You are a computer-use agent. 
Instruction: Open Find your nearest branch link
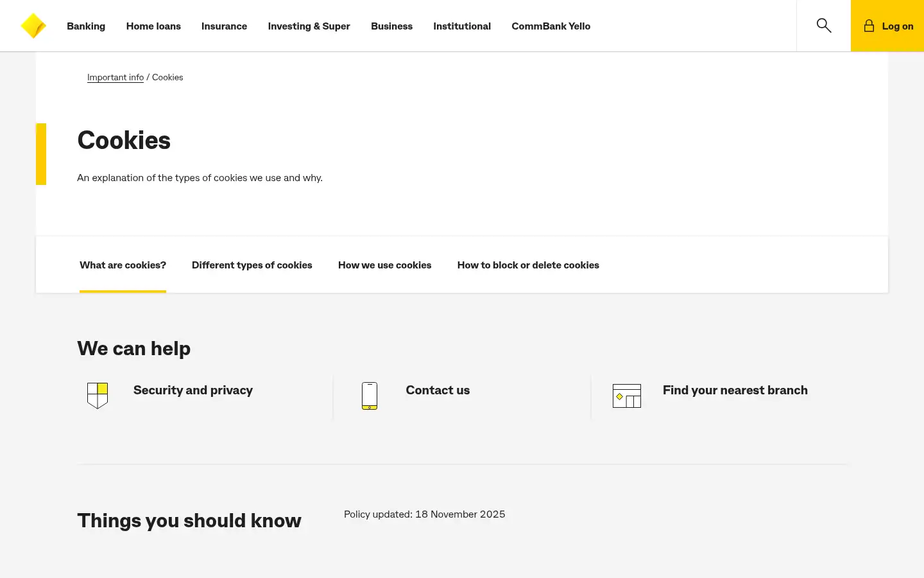coord(735,390)
